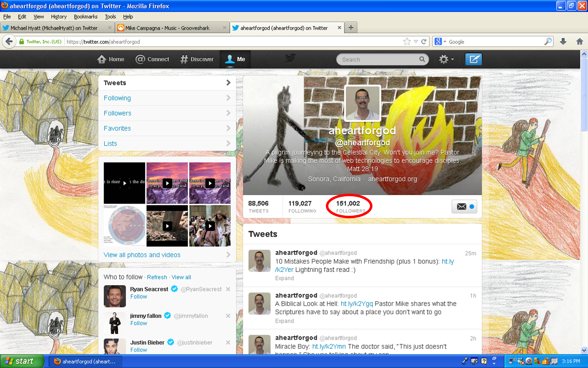Refresh the Who to follow suggestions

click(157, 277)
